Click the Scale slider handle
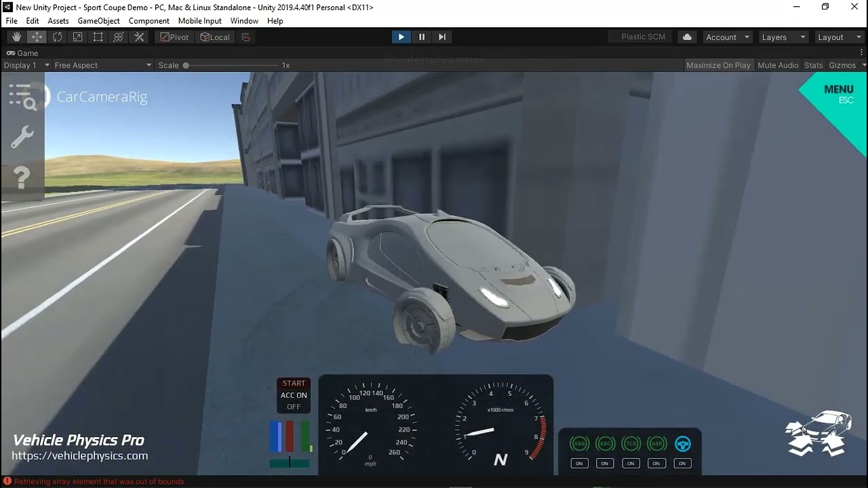Screen dimensions: 868x488 (186, 65)
